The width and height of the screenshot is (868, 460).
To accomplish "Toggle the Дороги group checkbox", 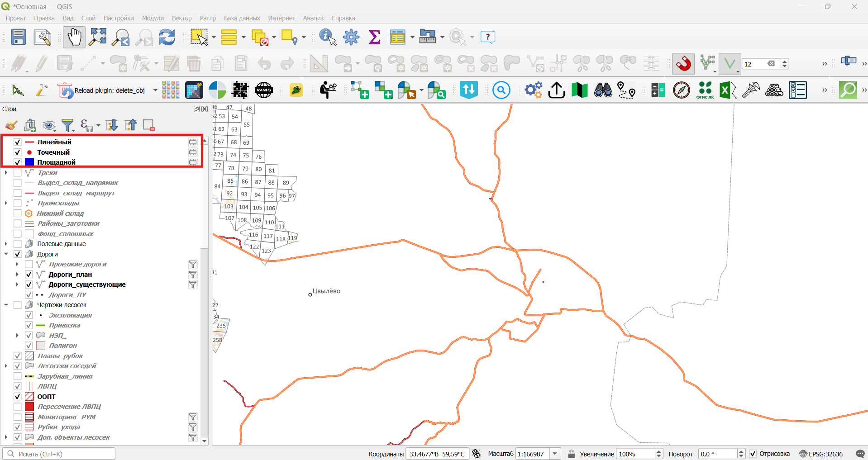I will (x=18, y=254).
